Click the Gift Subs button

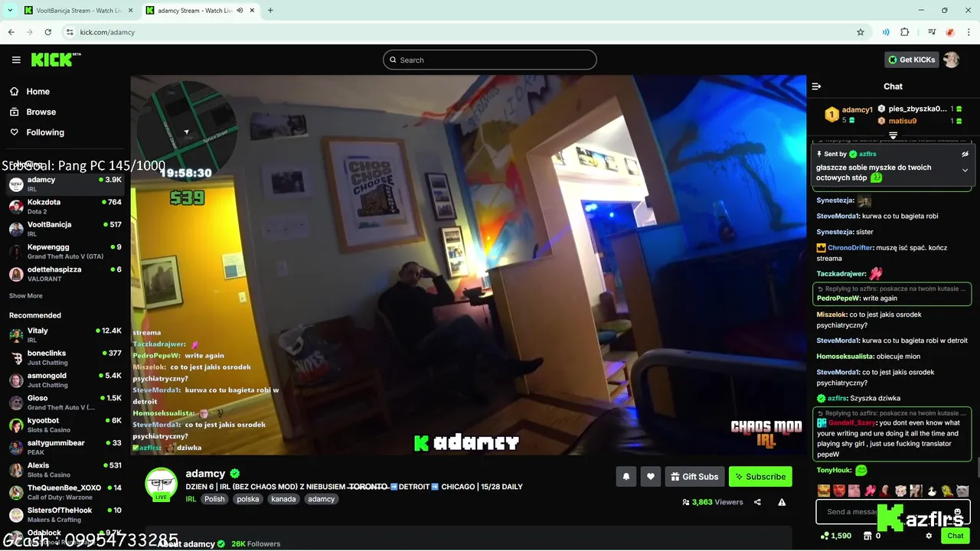694,477
